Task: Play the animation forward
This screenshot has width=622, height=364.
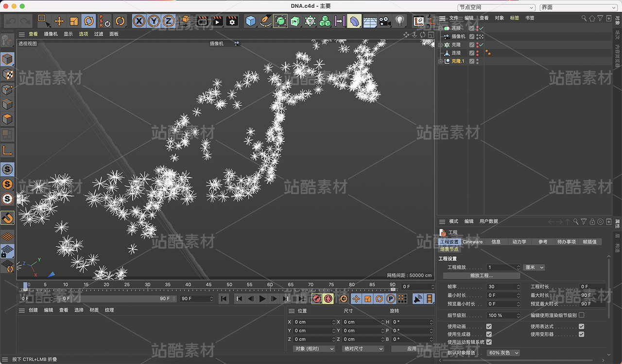Action: coord(262,298)
